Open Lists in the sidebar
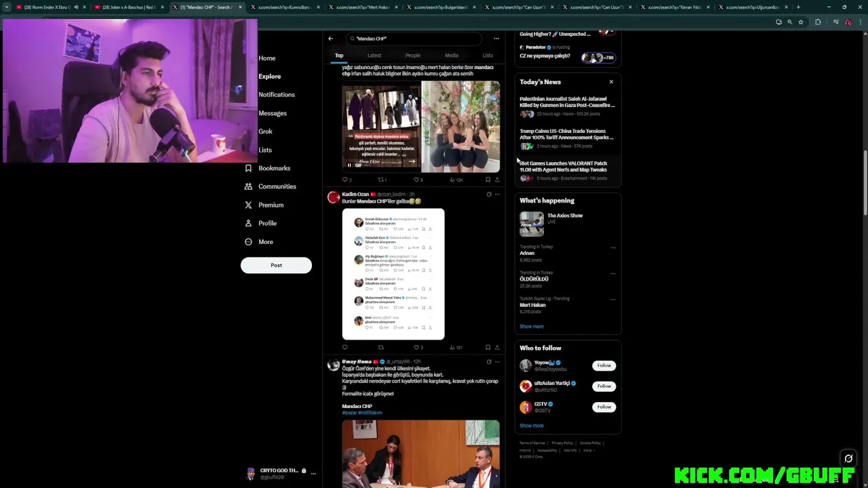 [264, 150]
